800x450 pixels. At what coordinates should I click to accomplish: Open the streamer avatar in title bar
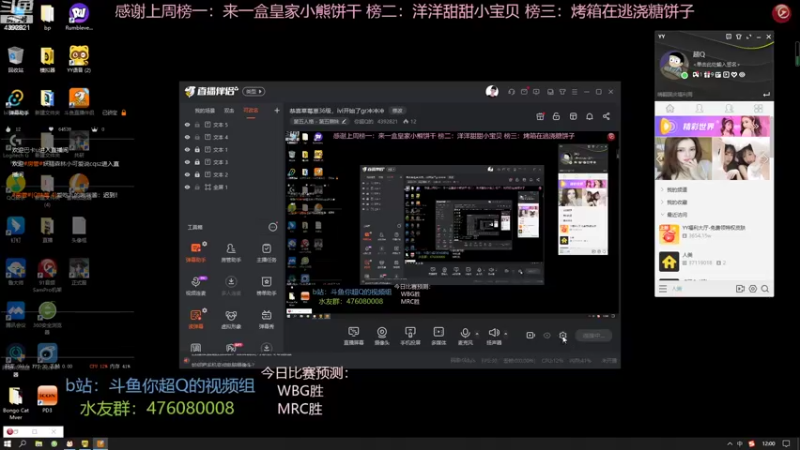coord(492,91)
